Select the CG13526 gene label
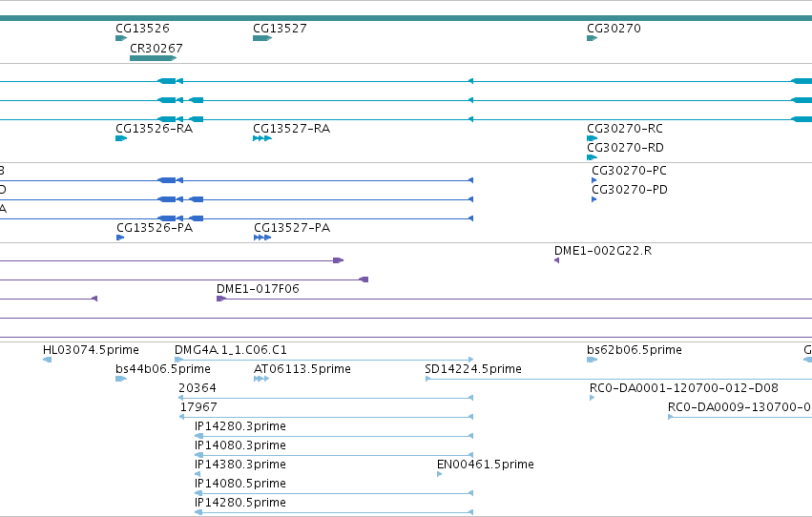This screenshot has width=812, height=517. [142, 28]
